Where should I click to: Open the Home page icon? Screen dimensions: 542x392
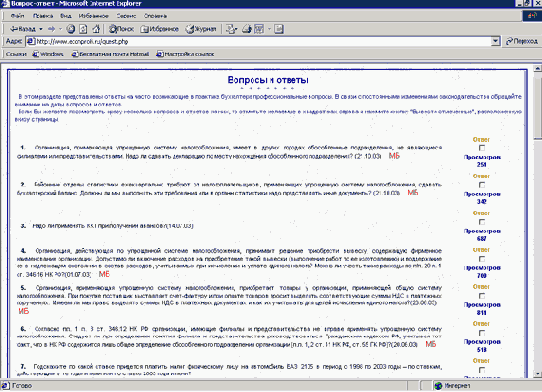(x=96, y=29)
